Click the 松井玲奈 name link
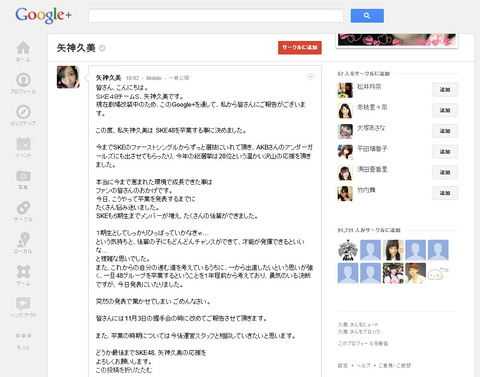The width and height of the screenshot is (480, 377). pos(369,87)
